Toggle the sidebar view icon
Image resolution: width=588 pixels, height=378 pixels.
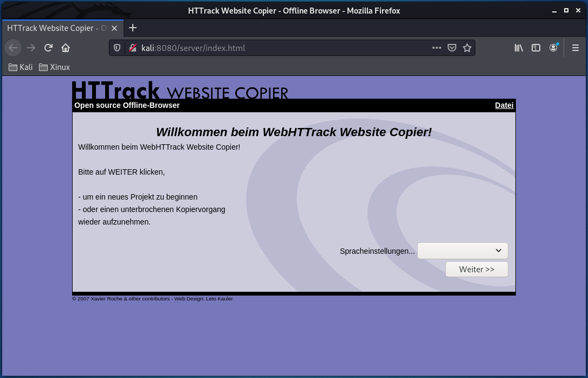click(536, 48)
